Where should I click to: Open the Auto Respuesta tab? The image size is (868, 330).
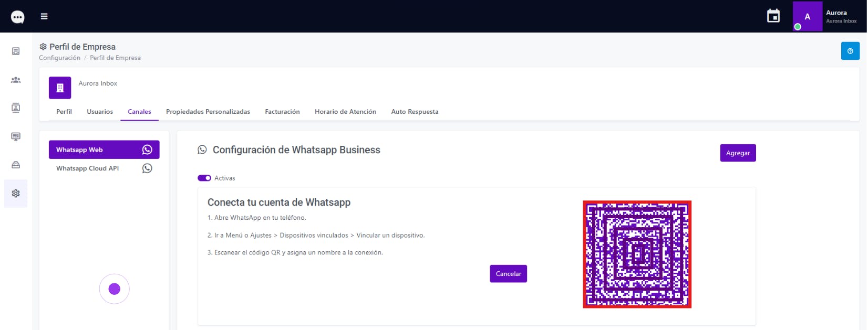click(x=415, y=112)
